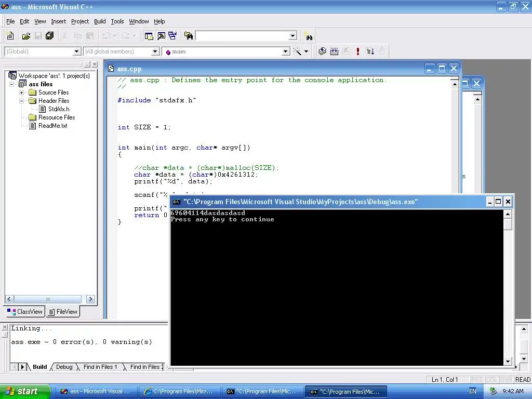Open the File menu
532x399 pixels.
point(10,21)
